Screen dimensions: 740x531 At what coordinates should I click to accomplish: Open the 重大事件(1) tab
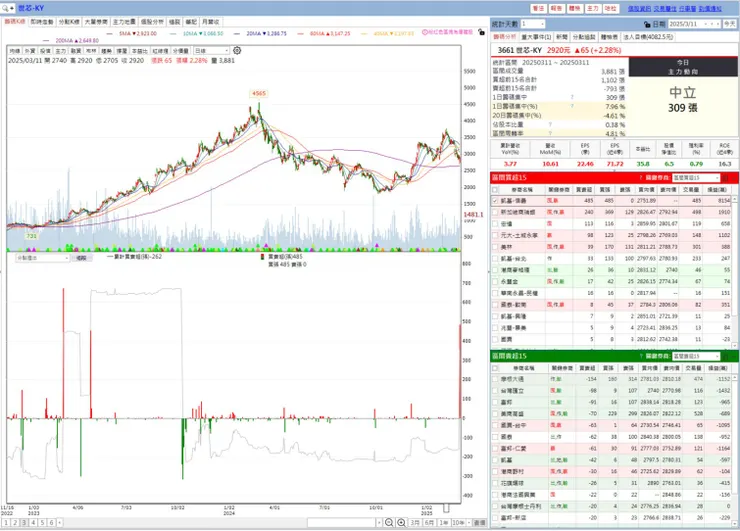[x=536, y=37]
